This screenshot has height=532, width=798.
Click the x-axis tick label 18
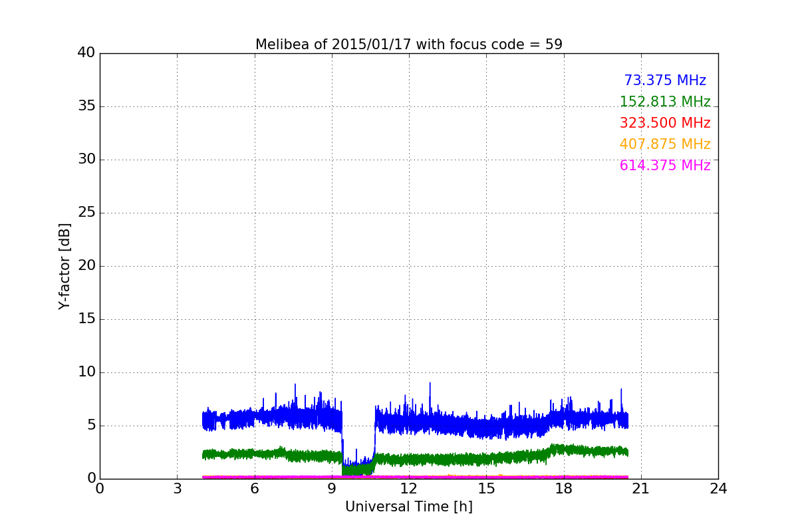point(564,488)
